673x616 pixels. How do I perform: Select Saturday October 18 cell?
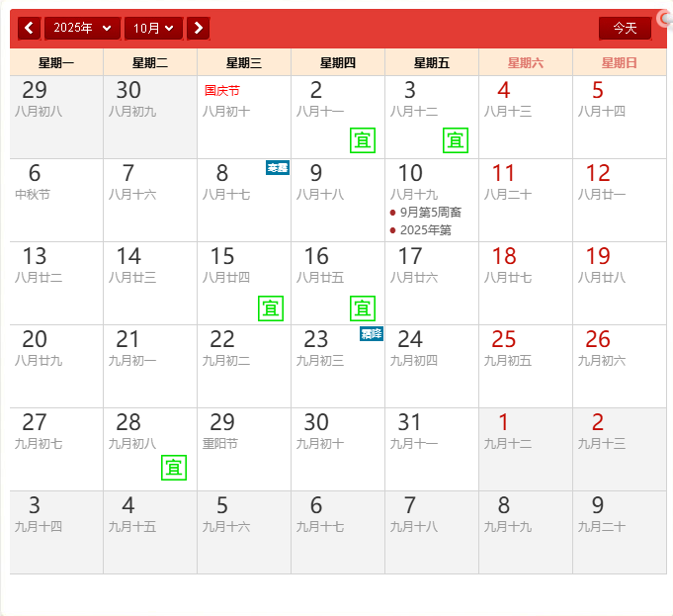(525, 283)
